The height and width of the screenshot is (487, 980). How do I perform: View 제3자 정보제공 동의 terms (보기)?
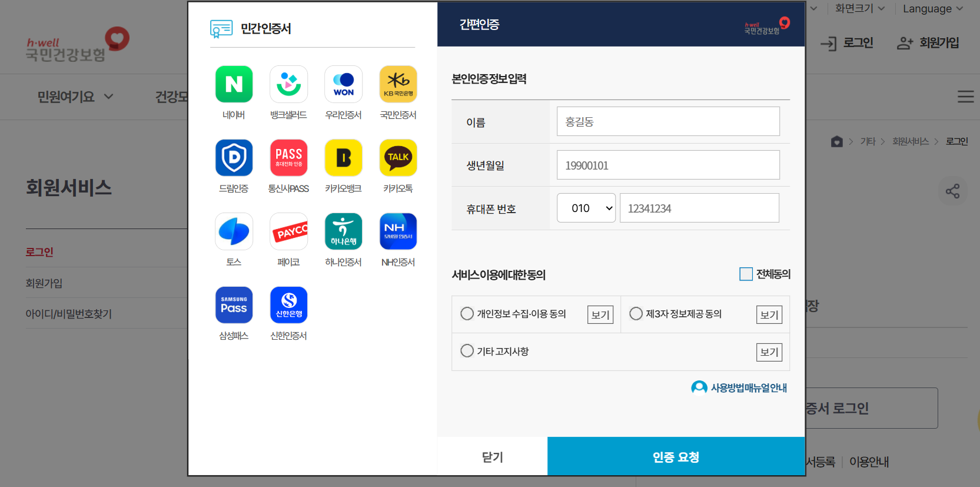coord(769,315)
